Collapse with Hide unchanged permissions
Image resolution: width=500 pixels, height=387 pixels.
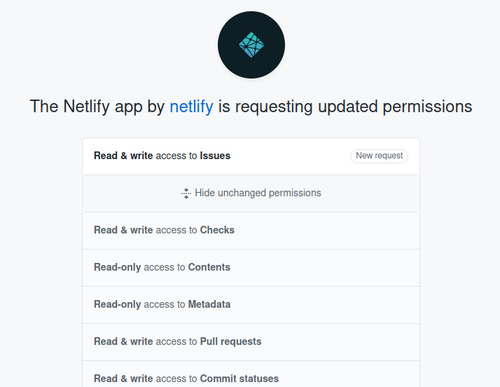click(251, 193)
